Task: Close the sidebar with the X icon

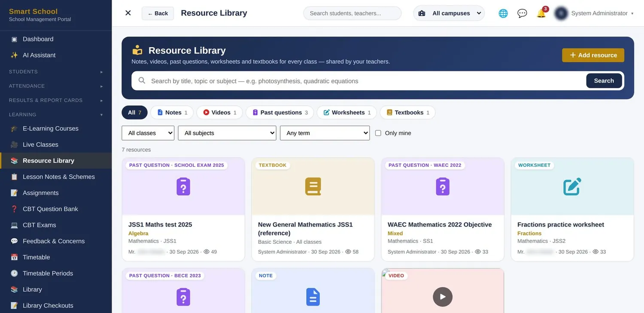Action: point(128,13)
